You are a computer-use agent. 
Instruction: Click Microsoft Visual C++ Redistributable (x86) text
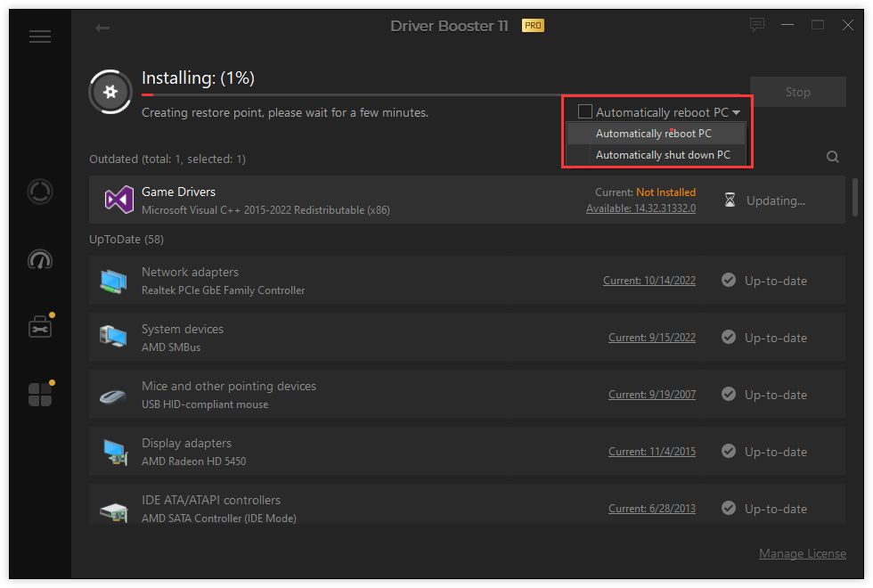pyautogui.click(x=265, y=210)
